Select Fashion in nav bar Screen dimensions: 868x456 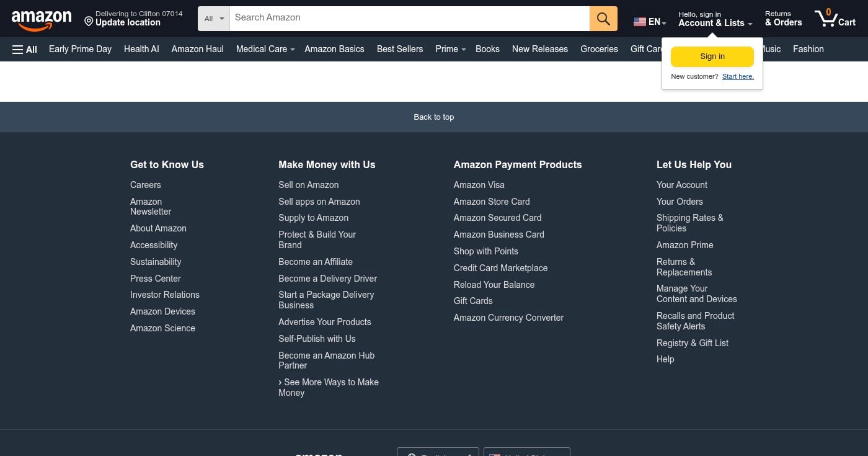[808, 49]
